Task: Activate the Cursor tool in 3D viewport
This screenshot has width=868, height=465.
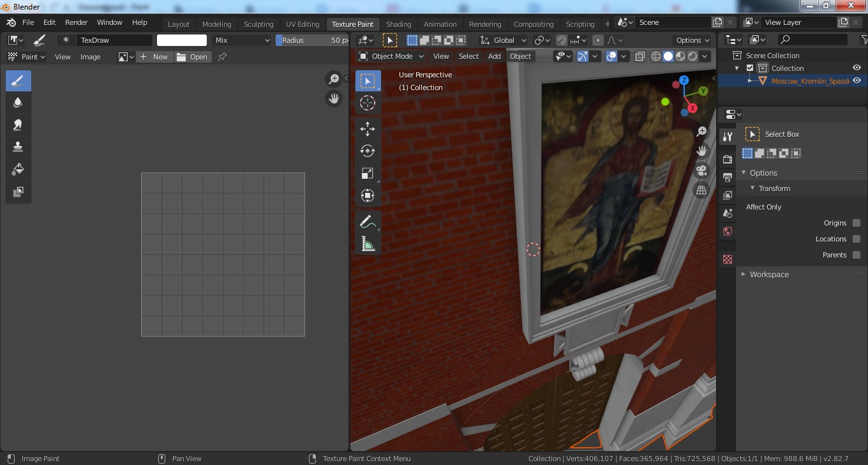Action: (x=368, y=103)
